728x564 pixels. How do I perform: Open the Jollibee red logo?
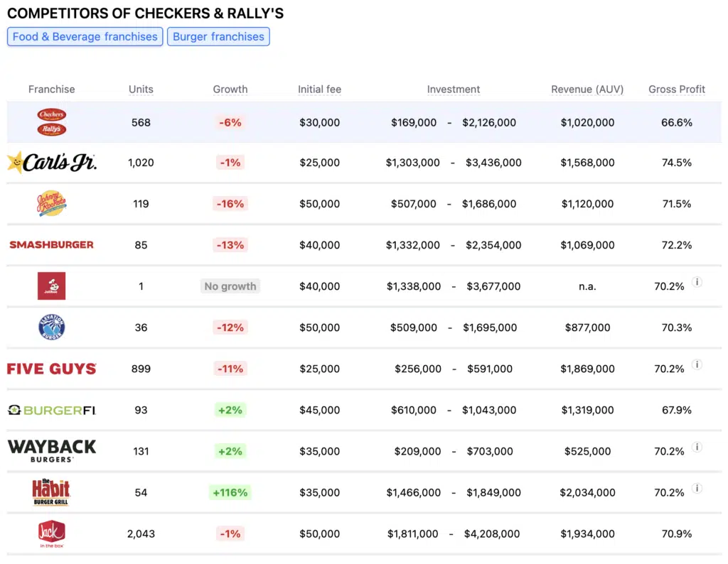tap(51, 286)
